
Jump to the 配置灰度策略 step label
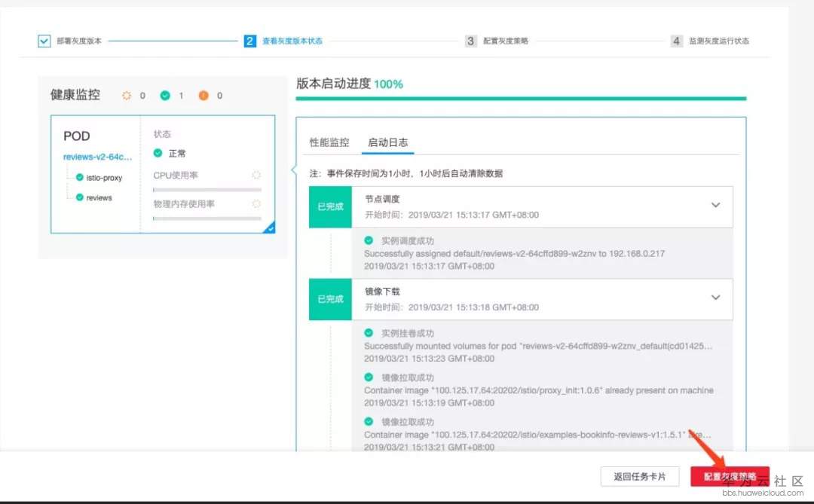click(x=506, y=41)
